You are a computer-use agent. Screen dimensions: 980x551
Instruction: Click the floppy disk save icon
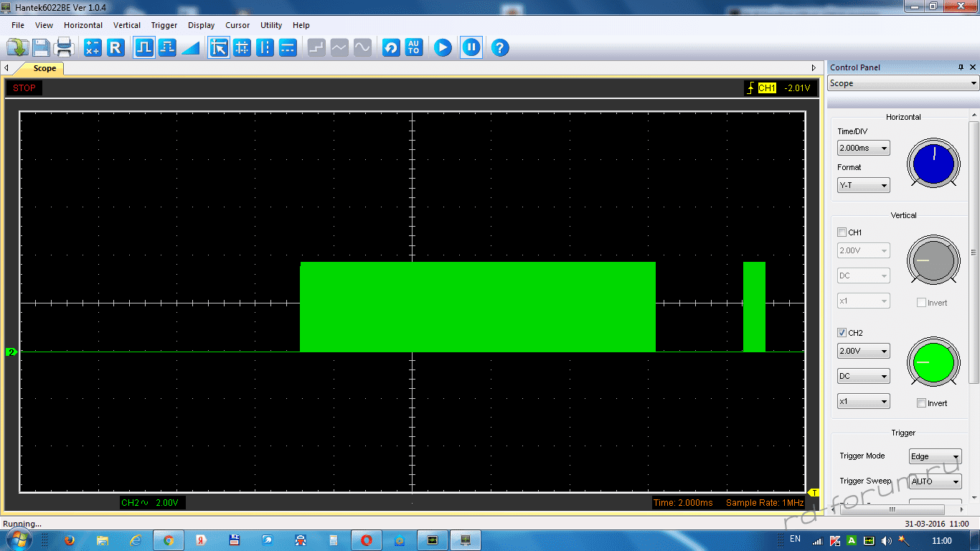(41, 48)
